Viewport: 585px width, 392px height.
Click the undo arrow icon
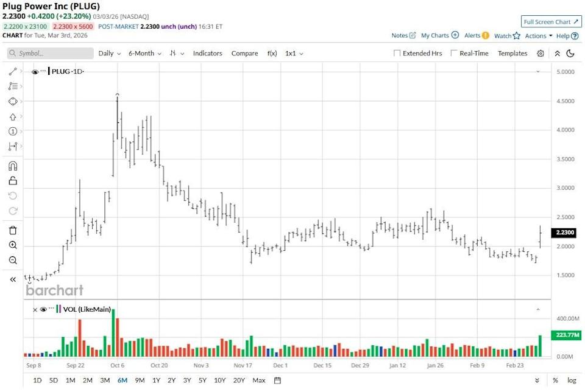click(13, 195)
